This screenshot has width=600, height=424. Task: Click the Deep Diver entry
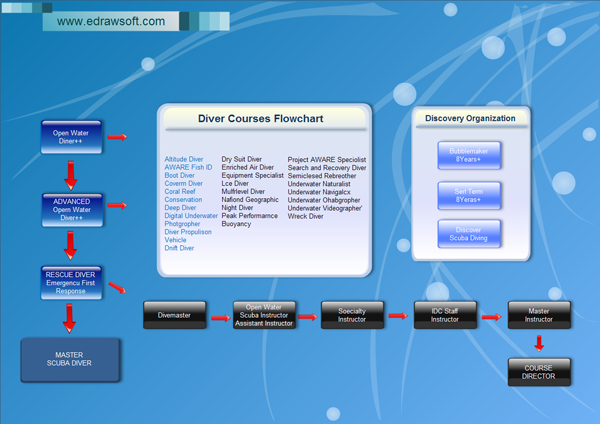point(180,207)
